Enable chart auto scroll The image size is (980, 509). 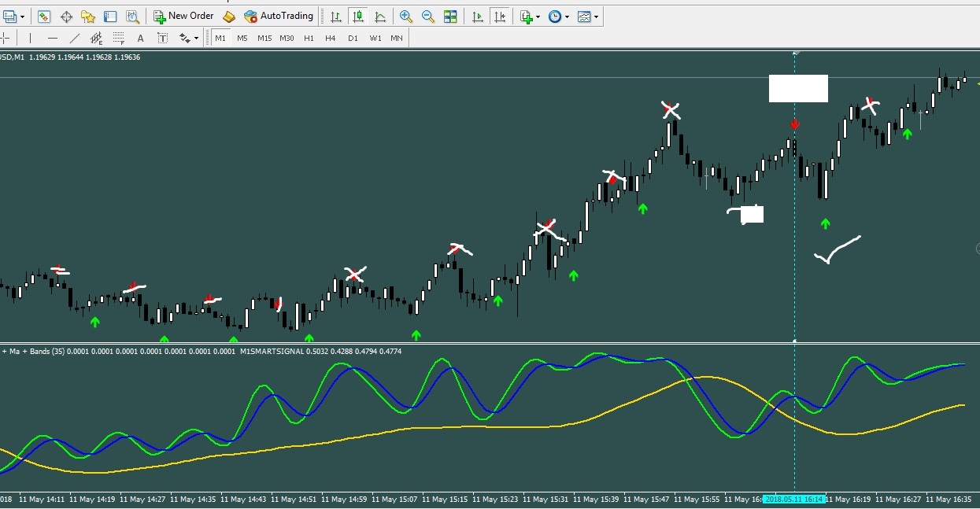pos(478,16)
